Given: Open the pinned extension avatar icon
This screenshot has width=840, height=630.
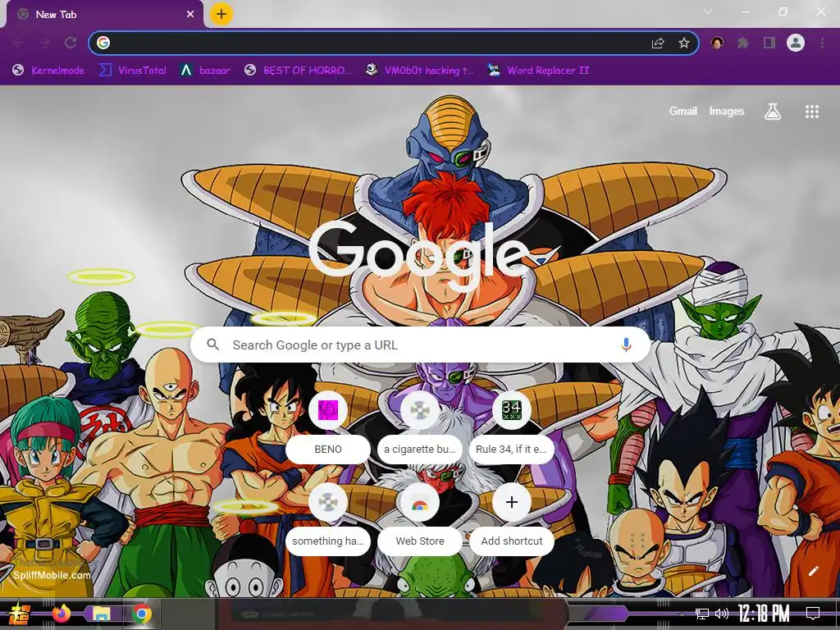Looking at the screenshot, I should point(717,43).
